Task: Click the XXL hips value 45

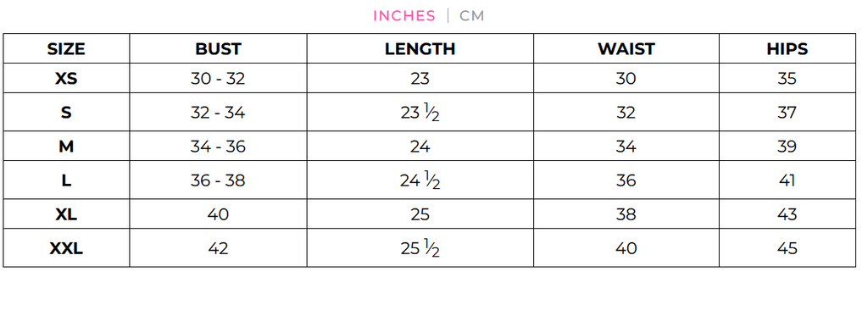Action: [787, 248]
